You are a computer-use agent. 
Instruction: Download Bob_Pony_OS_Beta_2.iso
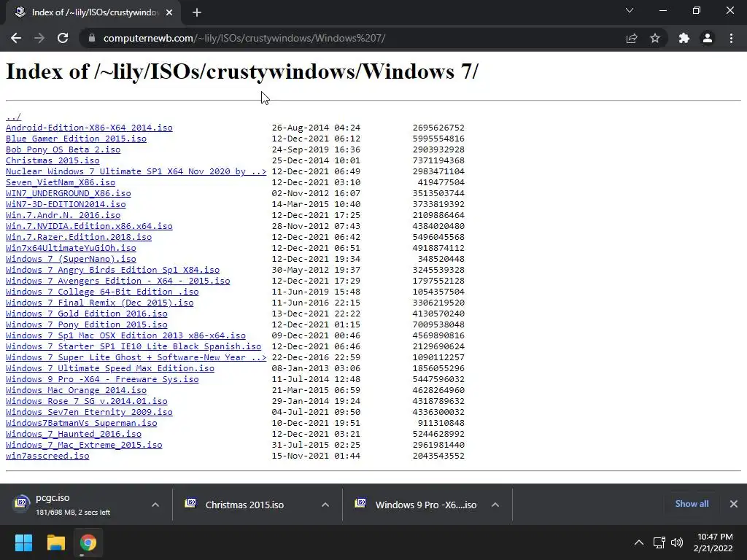point(63,149)
